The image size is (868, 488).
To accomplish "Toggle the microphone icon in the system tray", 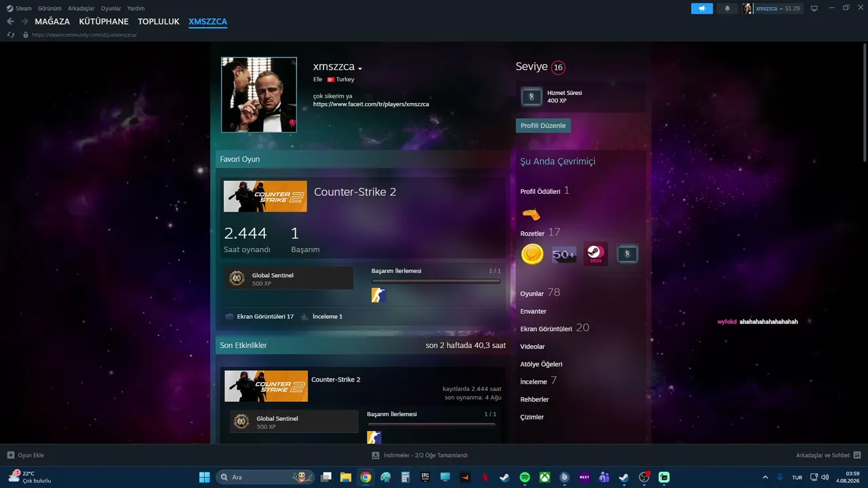I will point(780,477).
